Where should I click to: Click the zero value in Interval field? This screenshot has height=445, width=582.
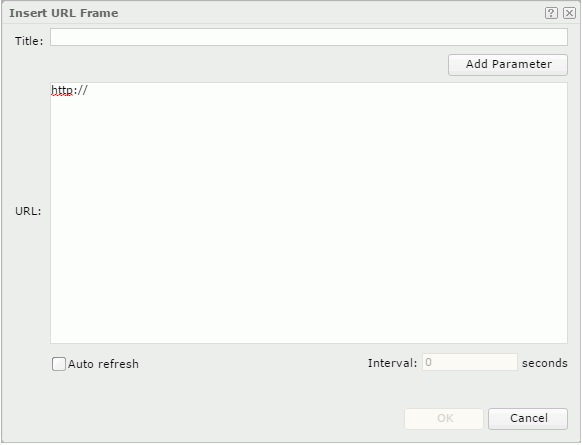click(428, 362)
